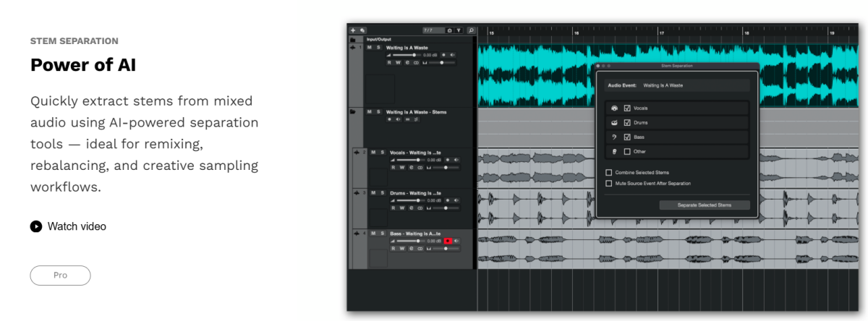Click the Stems folder track icon
The height and width of the screenshot is (321, 868).
[352, 112]
